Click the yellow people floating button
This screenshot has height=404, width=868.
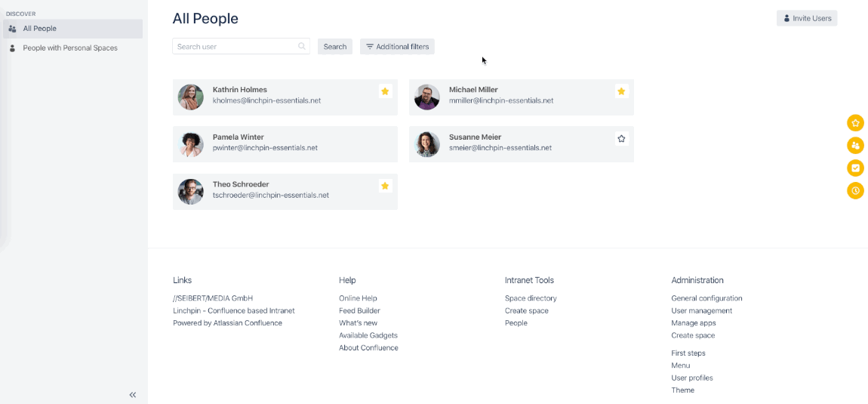click(x=855, y=145)
